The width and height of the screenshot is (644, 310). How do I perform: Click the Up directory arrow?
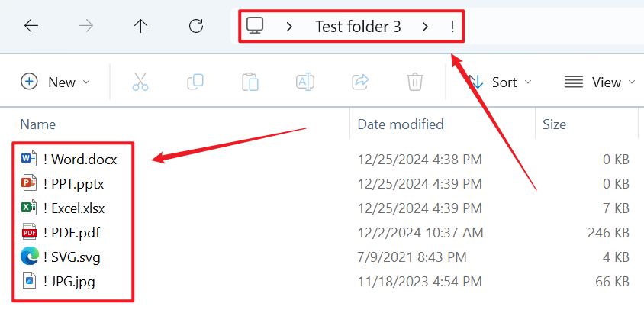pos(140,26)
